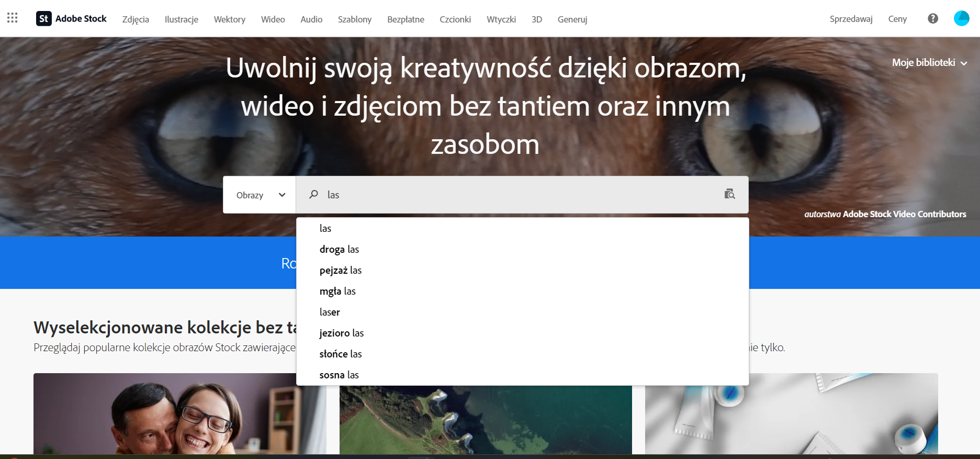
Task: Open the Szablony menu
Action: pyautogui.click(x=355, y=19)
